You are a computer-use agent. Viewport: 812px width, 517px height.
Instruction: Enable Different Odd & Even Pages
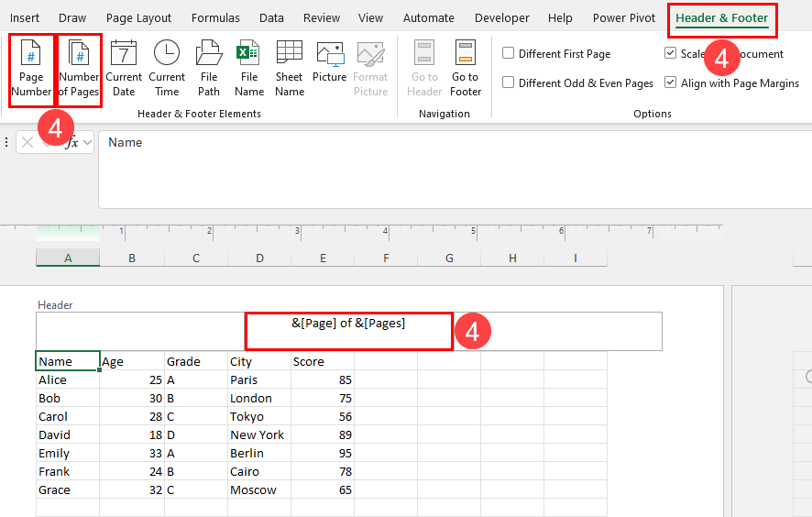click(508, 82)
